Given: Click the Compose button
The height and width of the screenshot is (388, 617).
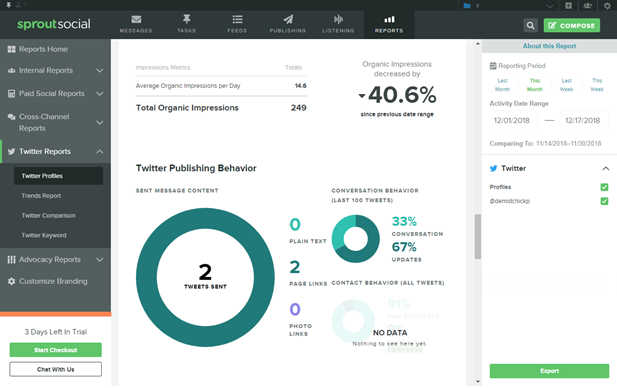Looking at the screenshot, I should point(572,26).
